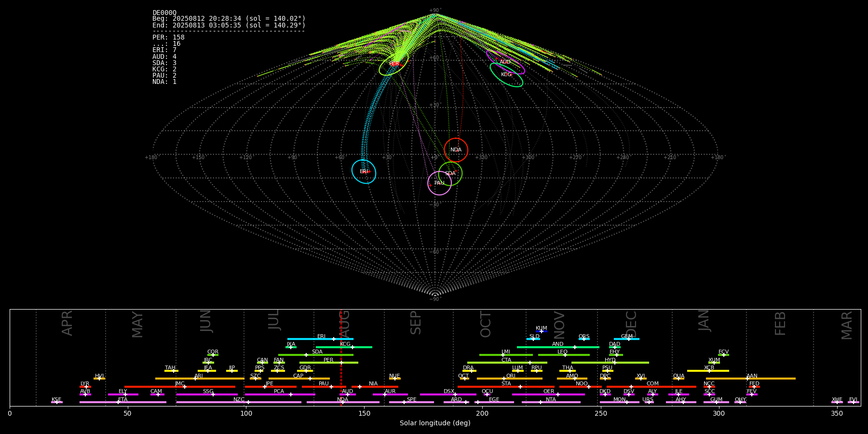Click the orange AAN shower bar
Screen dimensions: 868x434
(x=751, y=379)
